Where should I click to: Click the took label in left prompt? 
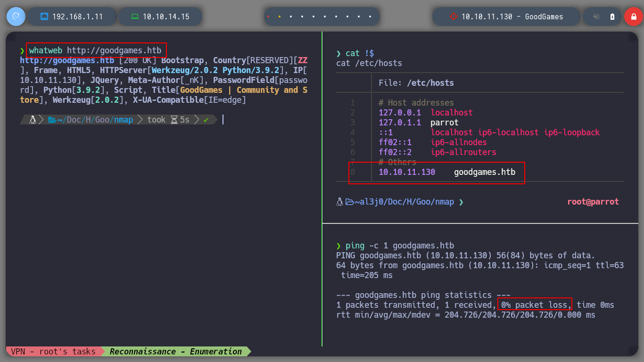pyautogui.click(x=156, y=120)
